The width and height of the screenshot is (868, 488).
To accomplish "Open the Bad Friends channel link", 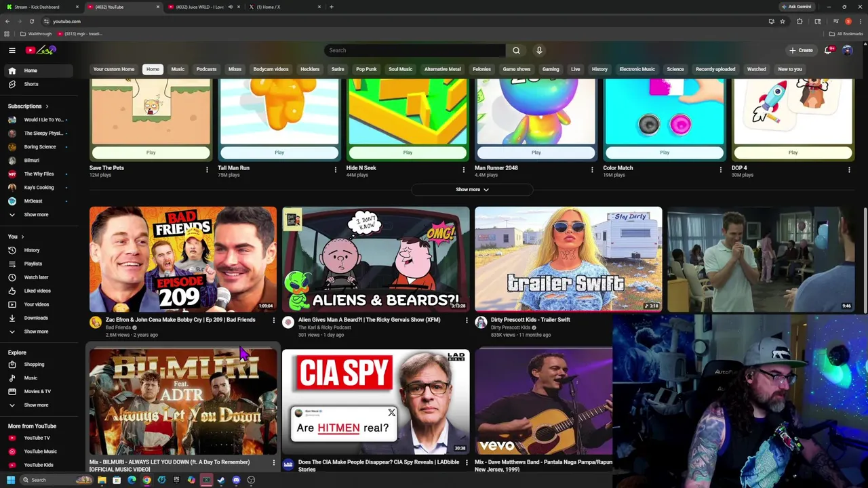I will 118,327.
